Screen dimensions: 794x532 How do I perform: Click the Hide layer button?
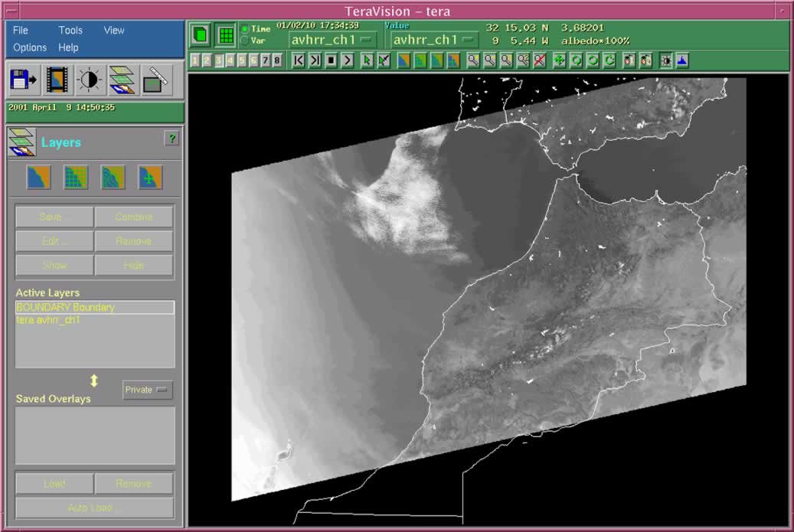point(133,265)
